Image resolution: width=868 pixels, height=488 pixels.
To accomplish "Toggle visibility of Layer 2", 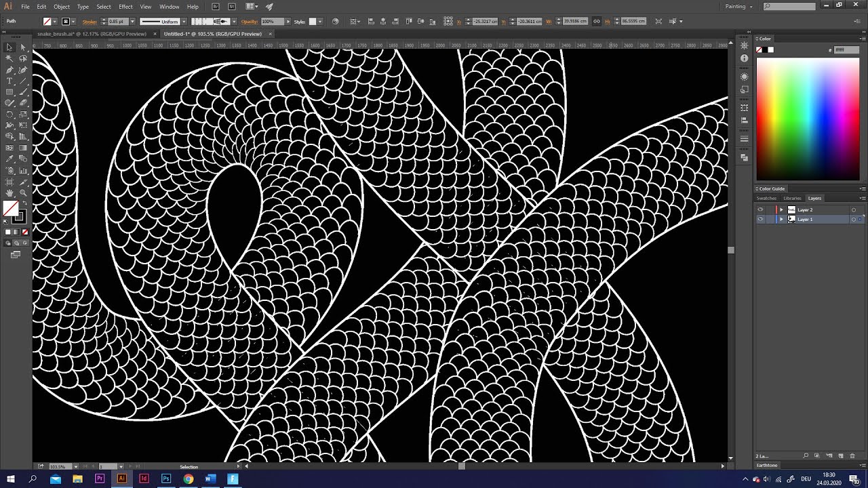I will [760, 210].
